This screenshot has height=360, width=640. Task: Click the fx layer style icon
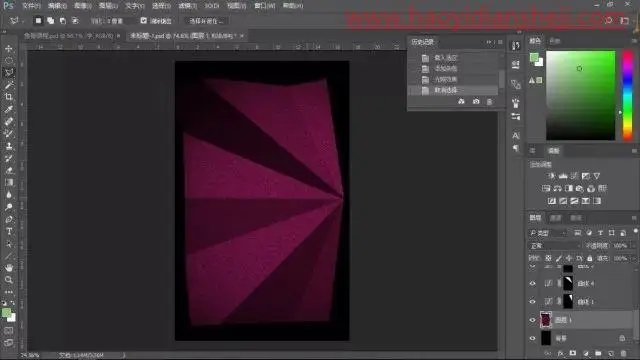tap(560, 353)
